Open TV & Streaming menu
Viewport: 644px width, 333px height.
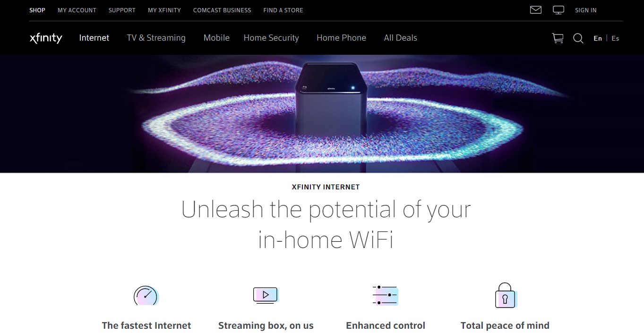click(x=156, y=38)
